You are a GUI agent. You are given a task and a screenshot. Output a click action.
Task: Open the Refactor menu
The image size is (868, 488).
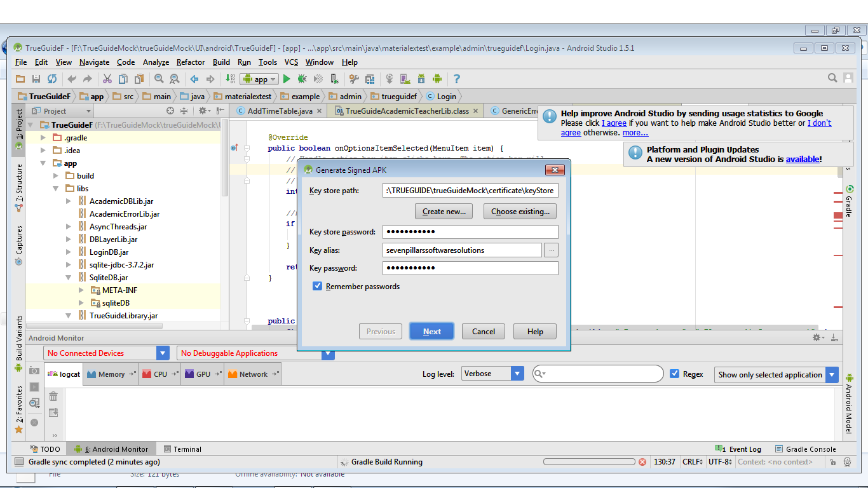pyautogui.click(x=191, y=62)
